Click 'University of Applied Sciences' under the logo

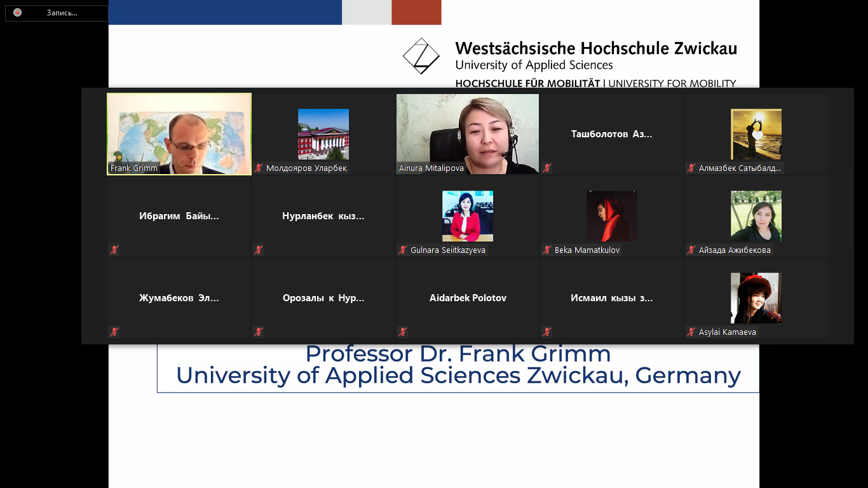click(534, 65)
